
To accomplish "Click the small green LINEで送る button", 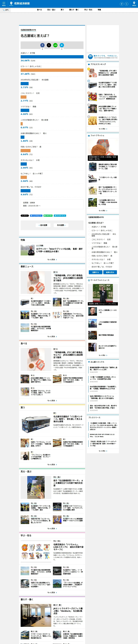I will [x=48, y=216].
